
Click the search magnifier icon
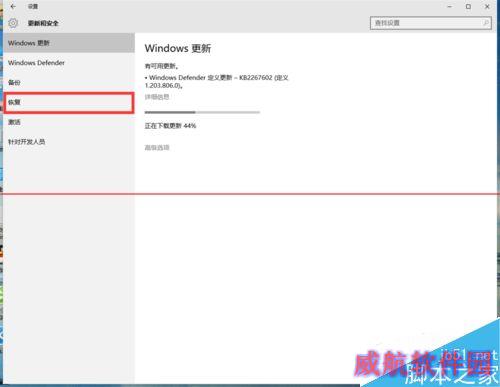point(486,23)
